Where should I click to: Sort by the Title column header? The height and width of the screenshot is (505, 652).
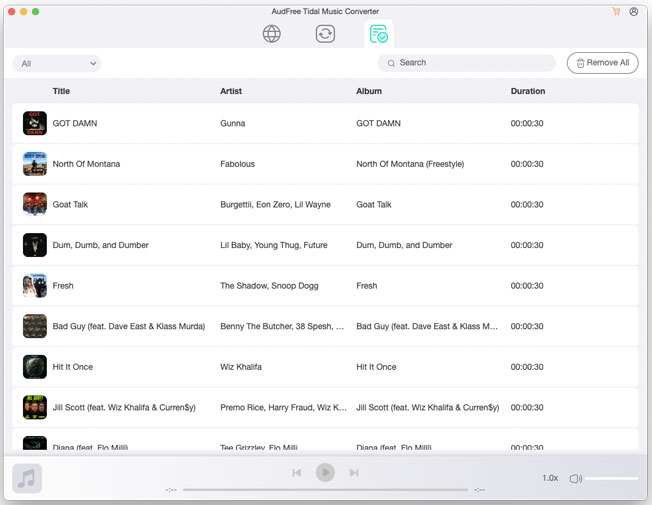61,91
